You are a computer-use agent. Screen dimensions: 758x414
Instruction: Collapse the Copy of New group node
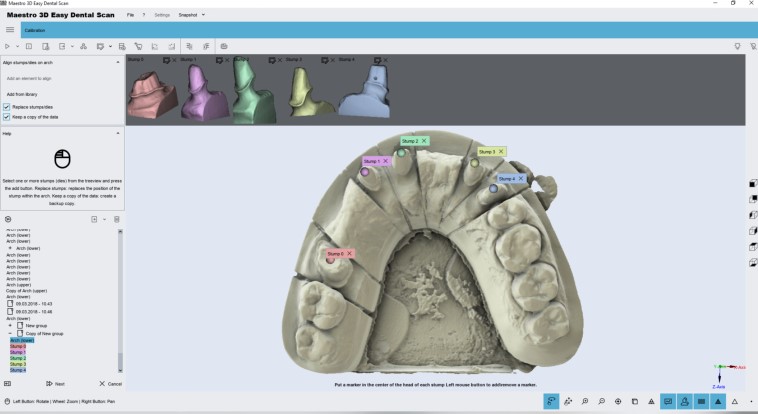coord(10,333)
